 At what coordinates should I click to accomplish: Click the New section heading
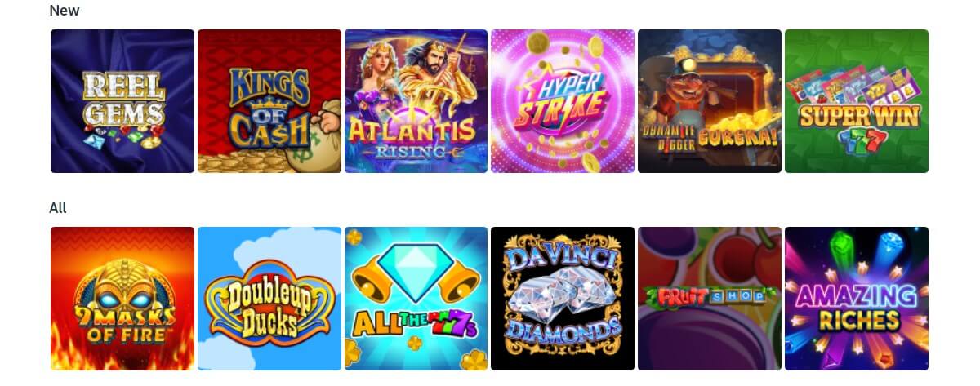pyautogui.click(x=65, y=11)
